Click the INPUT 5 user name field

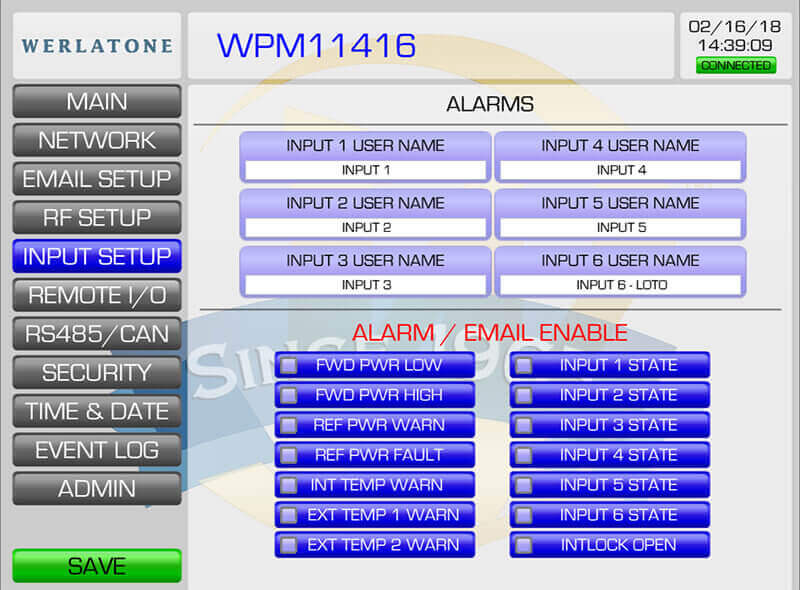pyautogui.click(x=620, y=228)
